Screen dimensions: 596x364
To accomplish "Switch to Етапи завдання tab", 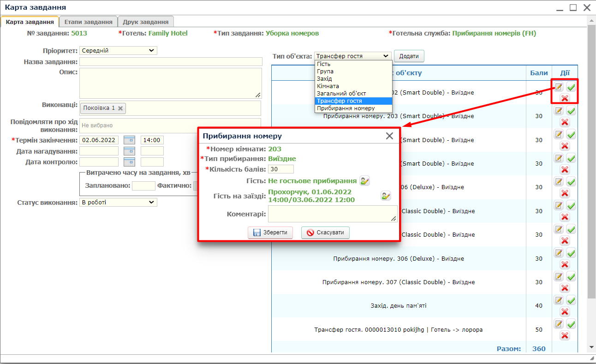I will click(x=88, y=22).
